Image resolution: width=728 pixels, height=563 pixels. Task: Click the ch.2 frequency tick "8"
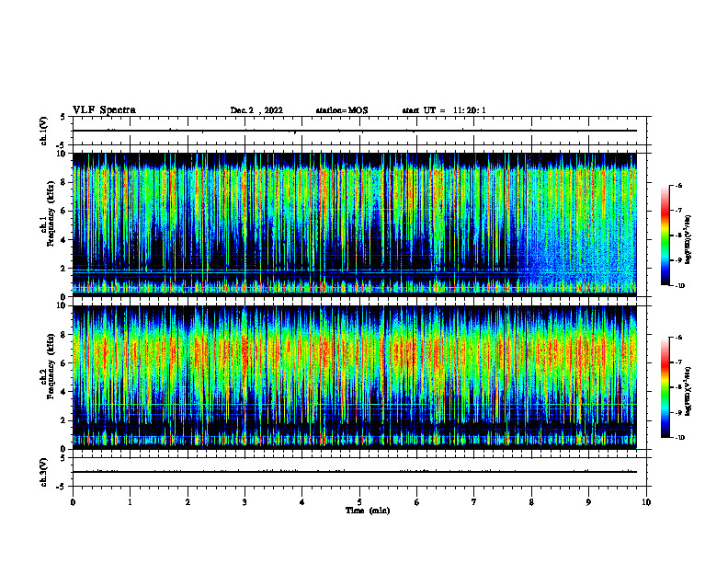tap(64, 335)
